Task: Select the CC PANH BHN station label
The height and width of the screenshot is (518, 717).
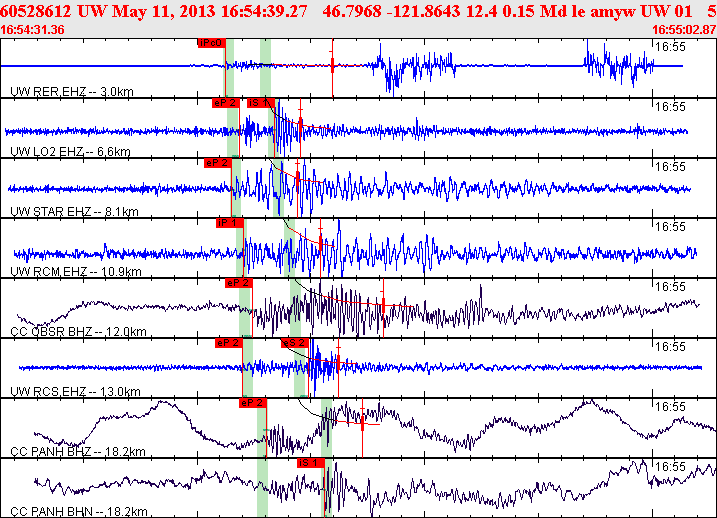Action: point(78,510)
